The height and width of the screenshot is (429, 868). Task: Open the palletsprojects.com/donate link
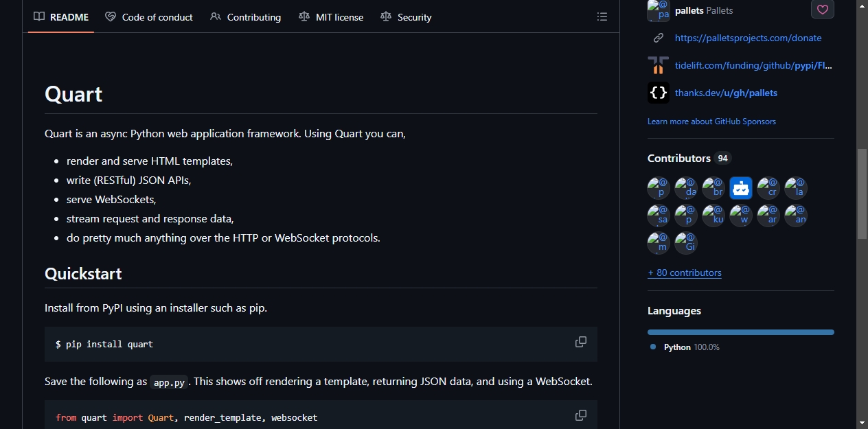748,38
